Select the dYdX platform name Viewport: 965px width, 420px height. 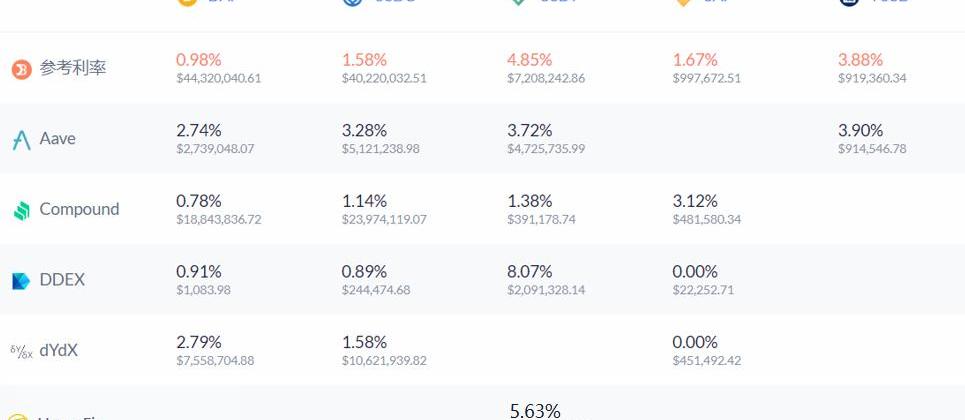pyautogui.click(x=58, y=351)
